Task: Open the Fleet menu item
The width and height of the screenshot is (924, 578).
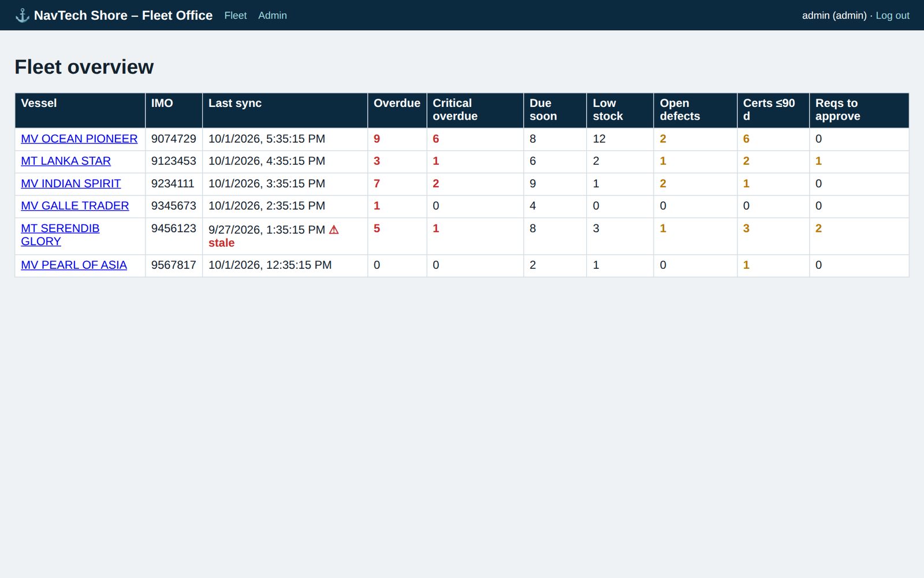Action: (235, 16)
